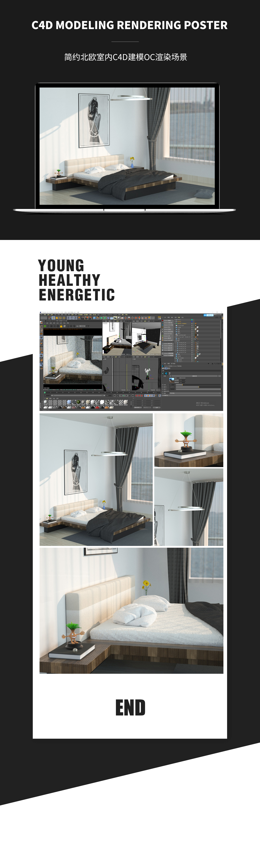The image size is (260, 868).
Task: Open the X-Particles menu
Action: click(104, 315)
